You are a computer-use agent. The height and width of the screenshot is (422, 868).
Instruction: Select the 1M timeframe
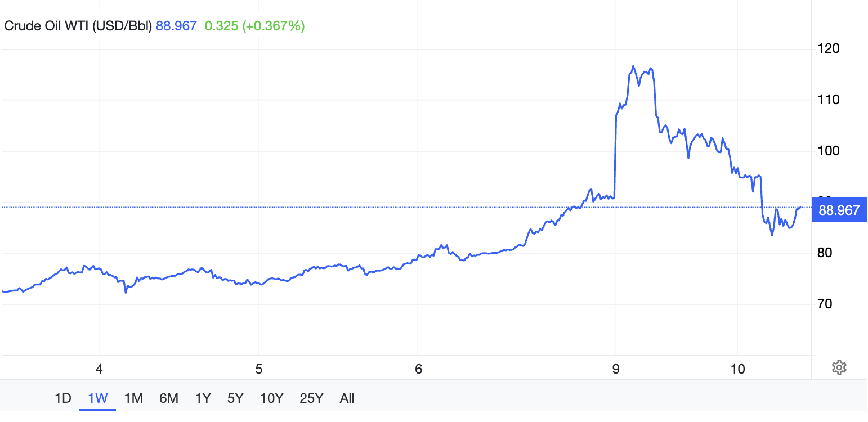click(134, 398)
